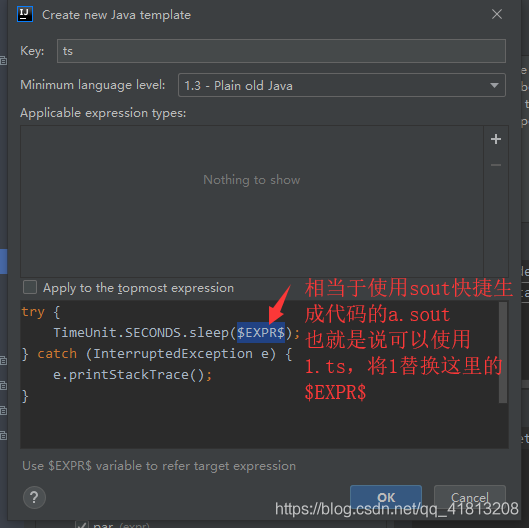
Task: Click the IntelliJ IDEA logo in title bar
Action: point(25,15)
